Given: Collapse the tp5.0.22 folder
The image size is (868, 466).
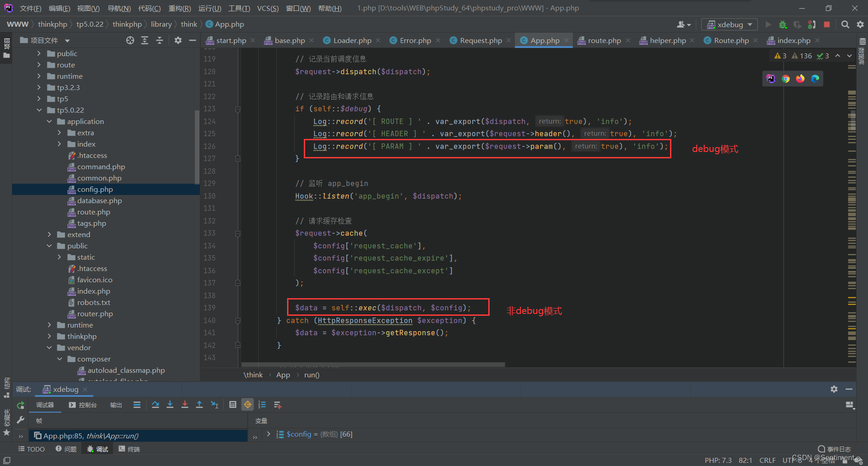Looking at the screenshot, I should [x=39, y=110].
